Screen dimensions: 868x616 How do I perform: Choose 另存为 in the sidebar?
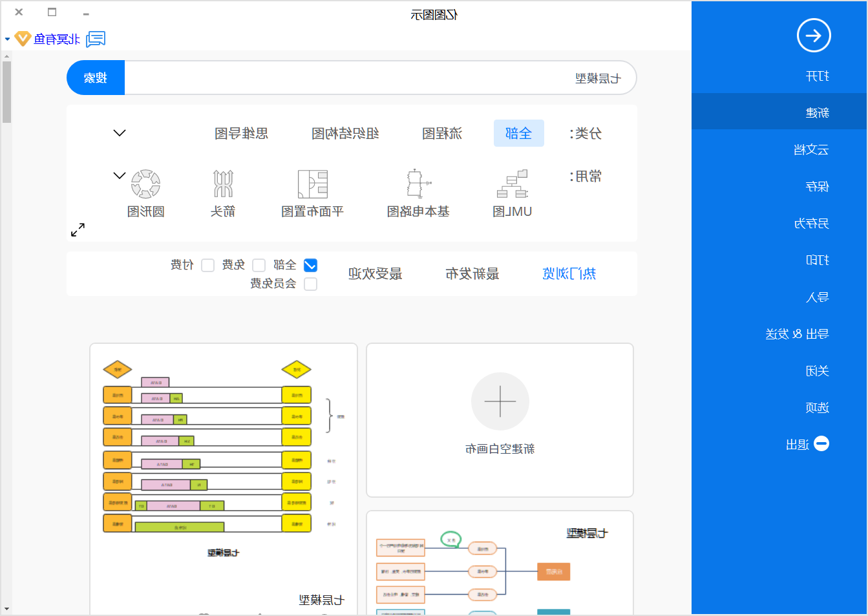[x=779, y=224]
